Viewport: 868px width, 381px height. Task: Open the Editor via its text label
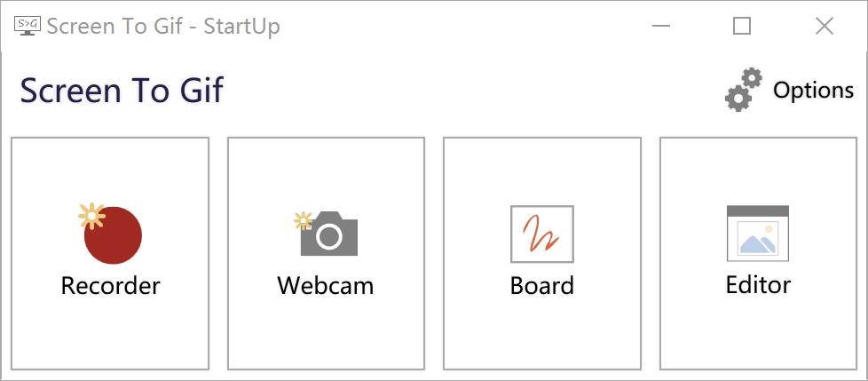pyautogui.click(x=758, y=285)
